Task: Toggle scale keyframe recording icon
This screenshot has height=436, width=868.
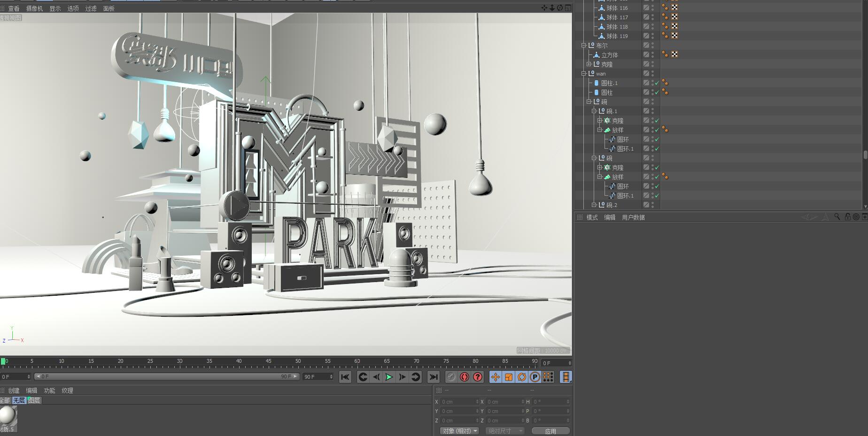Action: 509,377
